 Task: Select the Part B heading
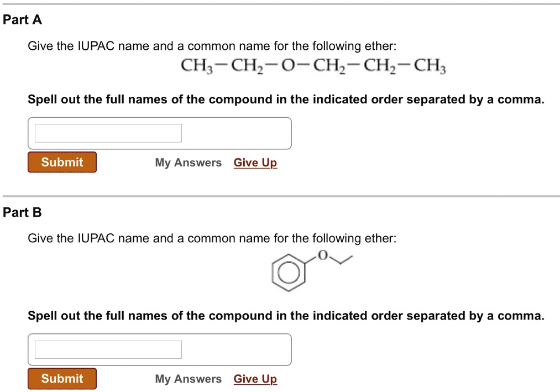[23, 212]
